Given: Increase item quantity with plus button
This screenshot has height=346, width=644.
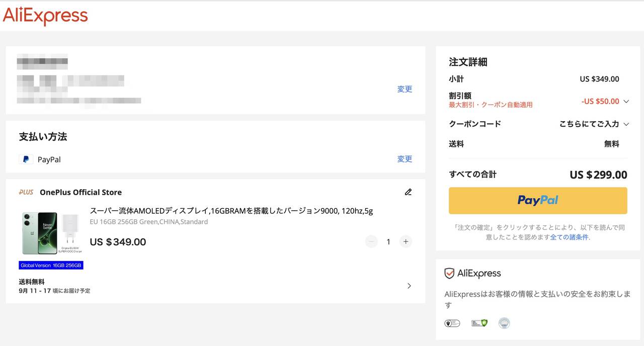Looking at the screenshot, I should tap(406, 242).
